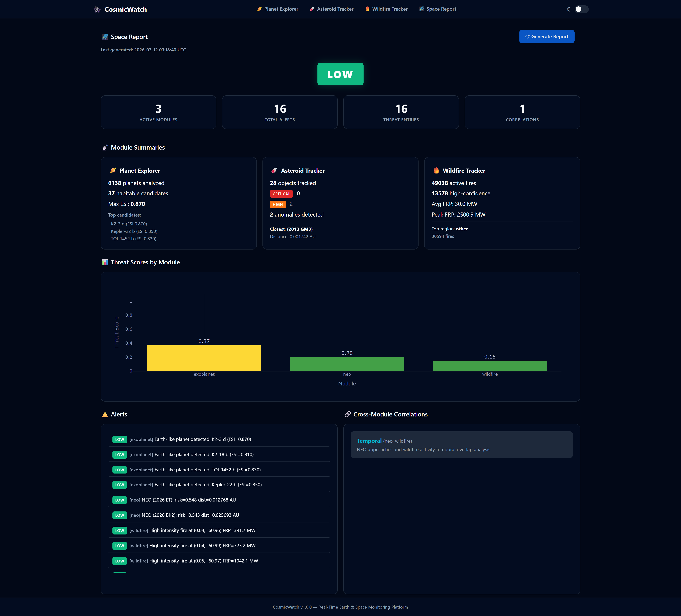
Task: Click the 13578 high-confidence line
Action: [x=461, y=193]
